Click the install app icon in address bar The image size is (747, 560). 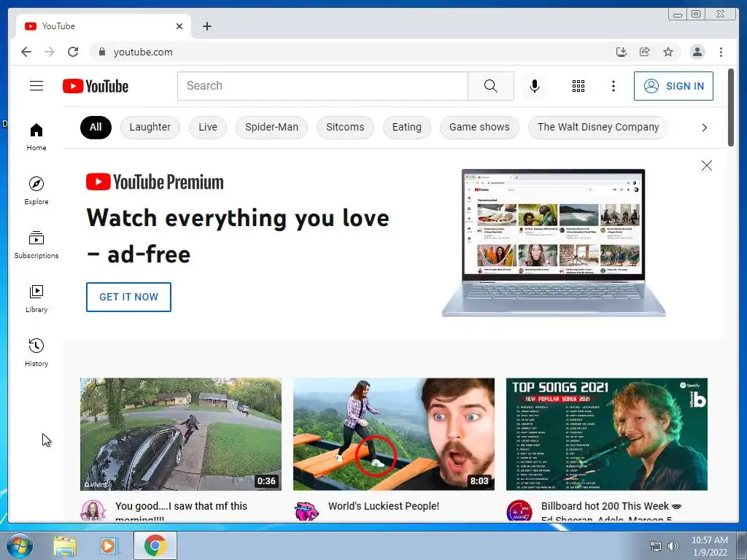pos(621,52)
